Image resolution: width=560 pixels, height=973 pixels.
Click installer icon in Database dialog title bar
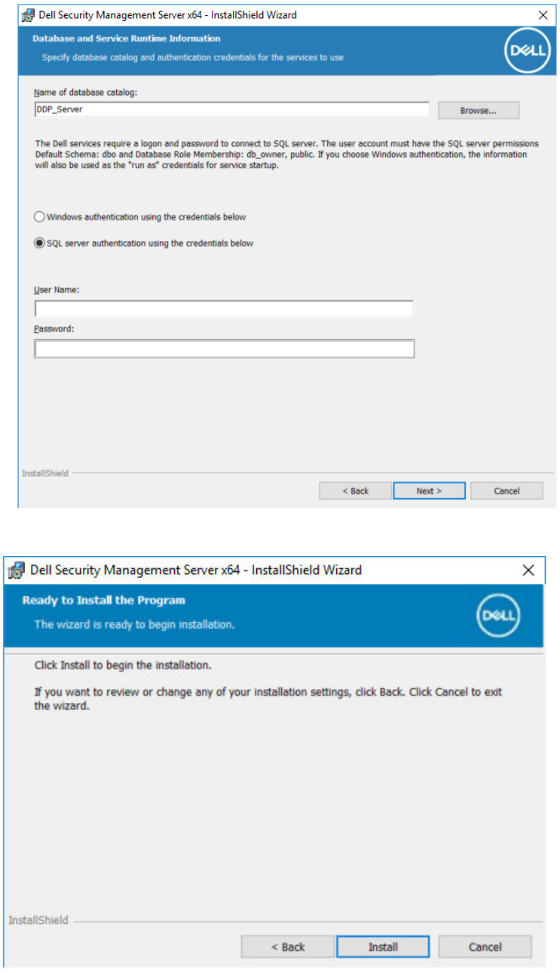28,14
